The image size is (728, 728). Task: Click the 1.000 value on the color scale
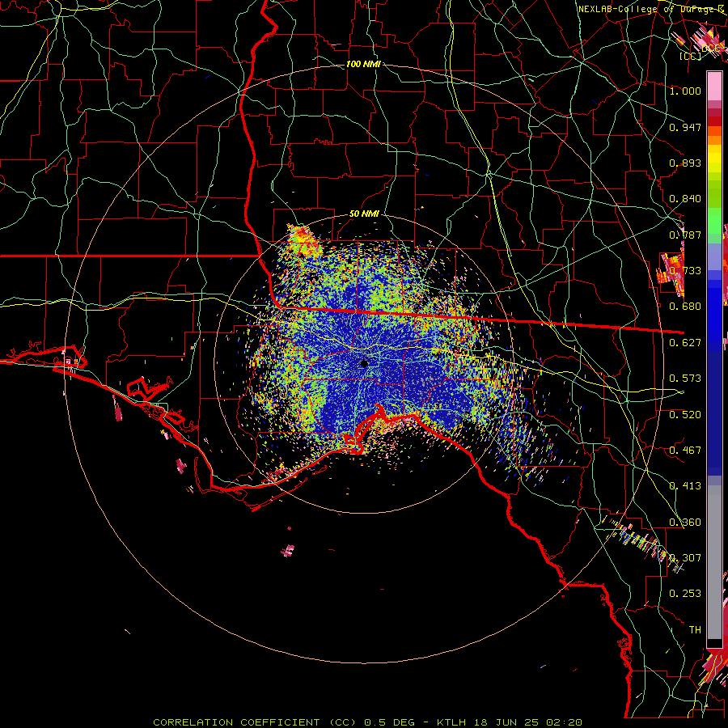click(685, 91)
